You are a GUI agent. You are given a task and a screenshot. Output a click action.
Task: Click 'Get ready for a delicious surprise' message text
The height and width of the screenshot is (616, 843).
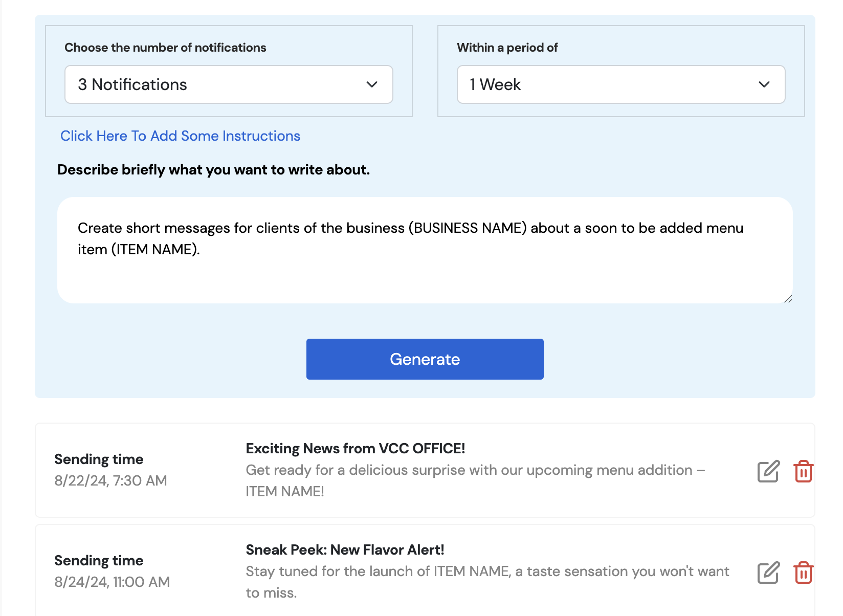click(x=475, y=480)
